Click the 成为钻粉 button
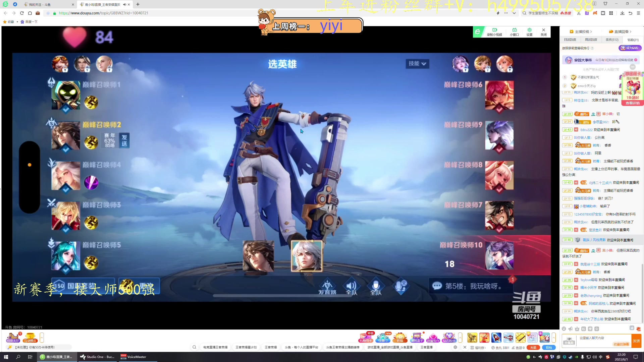Viewport: 644px width, 362px height. [x=630, y=48]
